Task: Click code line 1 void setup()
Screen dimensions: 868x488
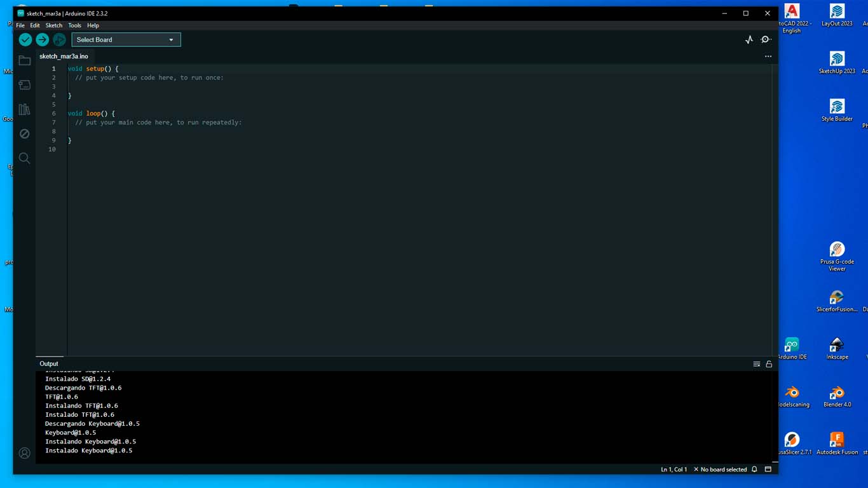Action: [x=93, y=69]
